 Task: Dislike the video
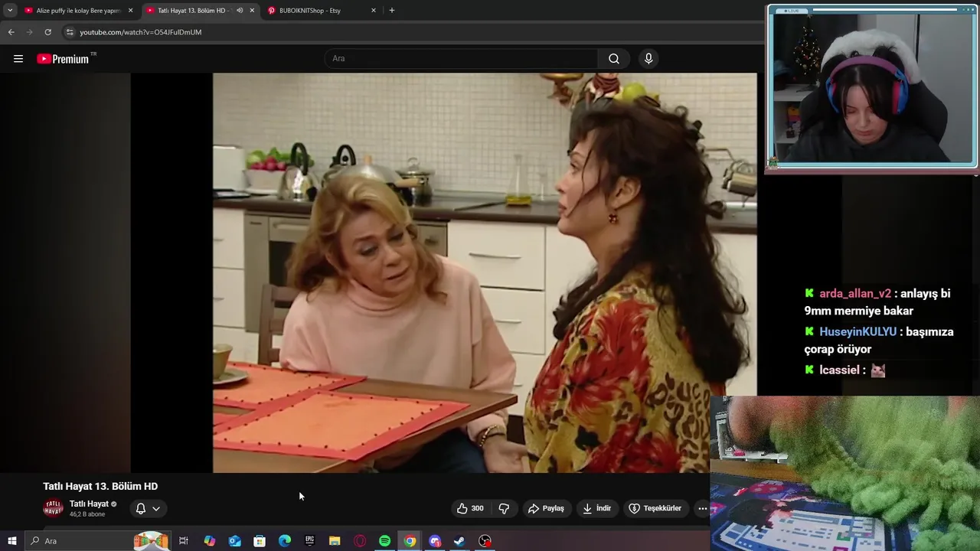pos(504,508)
